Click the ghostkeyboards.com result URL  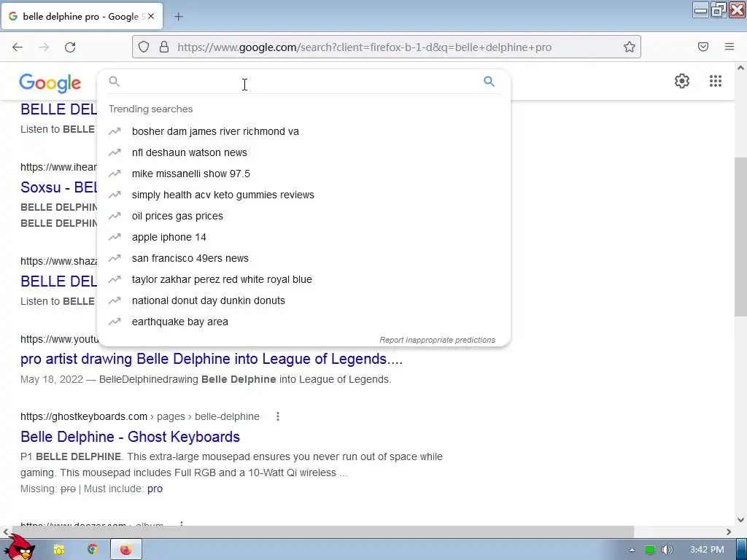point(140,416)
